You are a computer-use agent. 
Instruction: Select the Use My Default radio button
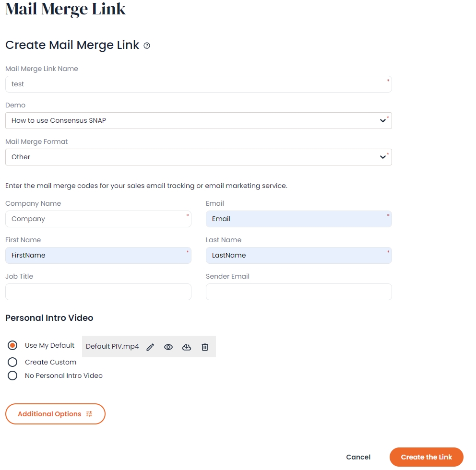12,345
